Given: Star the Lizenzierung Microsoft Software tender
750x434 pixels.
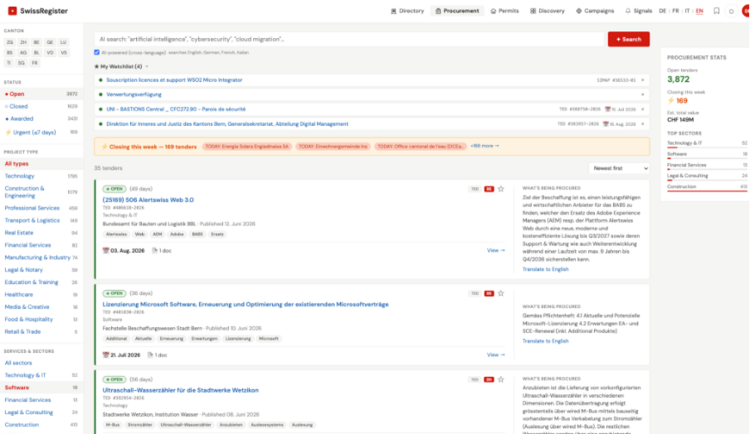Looking at the screenshot, I should click(x=501, y=293).
